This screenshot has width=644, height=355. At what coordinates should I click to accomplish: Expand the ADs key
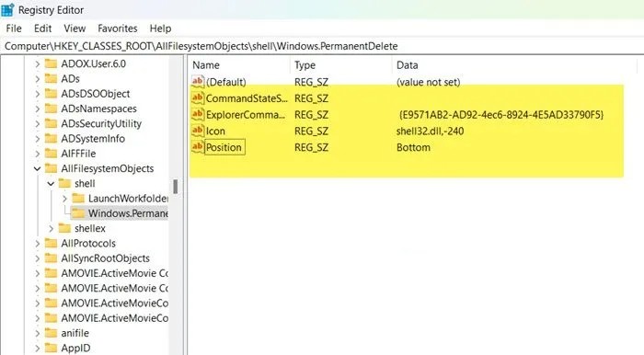coord(37,79)
